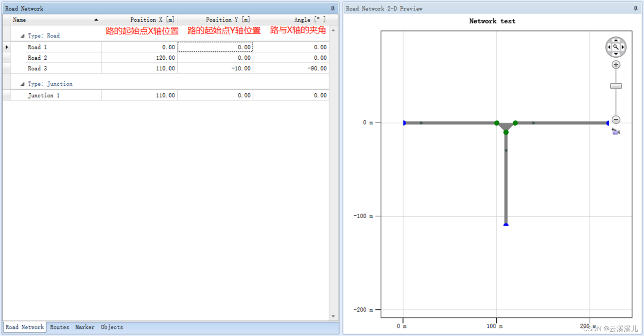Edit Road 1 Position Y focused cell
The height and width of the screenshot is (336, 644).
coord(215,47)
